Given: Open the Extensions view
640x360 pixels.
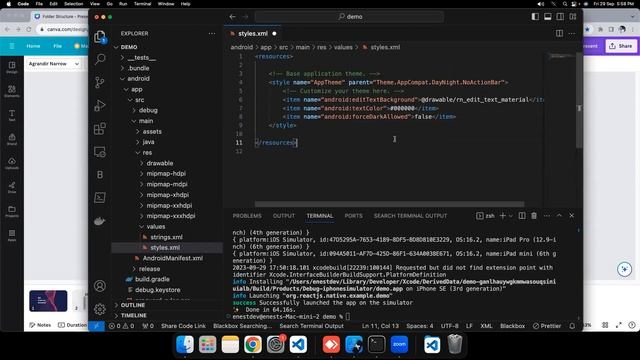Looking at the screenshot, I should (100, 129).
